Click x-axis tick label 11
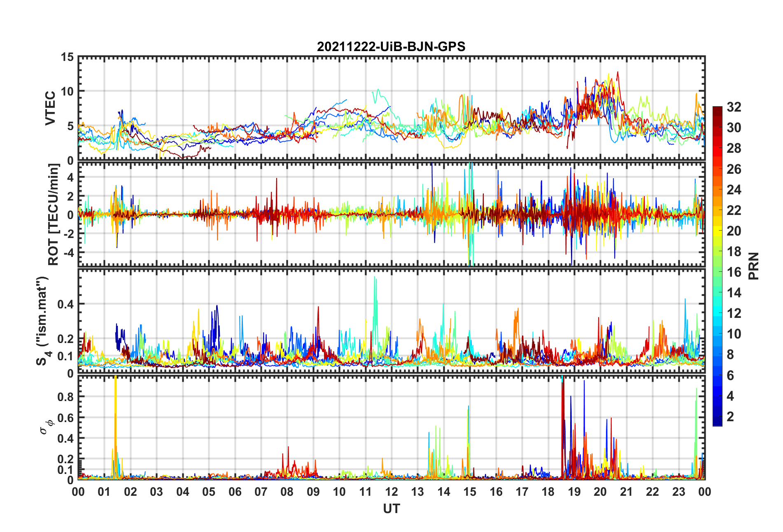 (x=366, y=492)
